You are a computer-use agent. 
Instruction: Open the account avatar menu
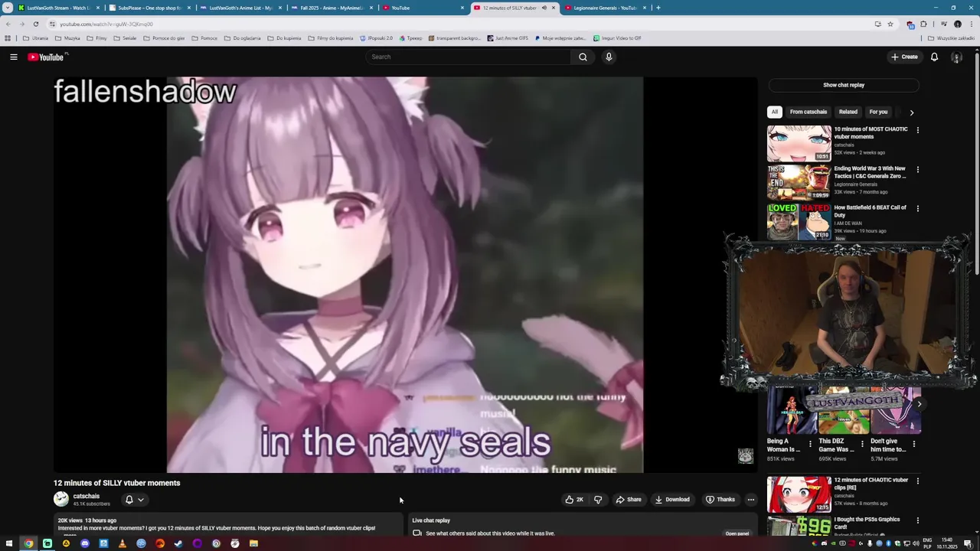[x=956, y=57]
